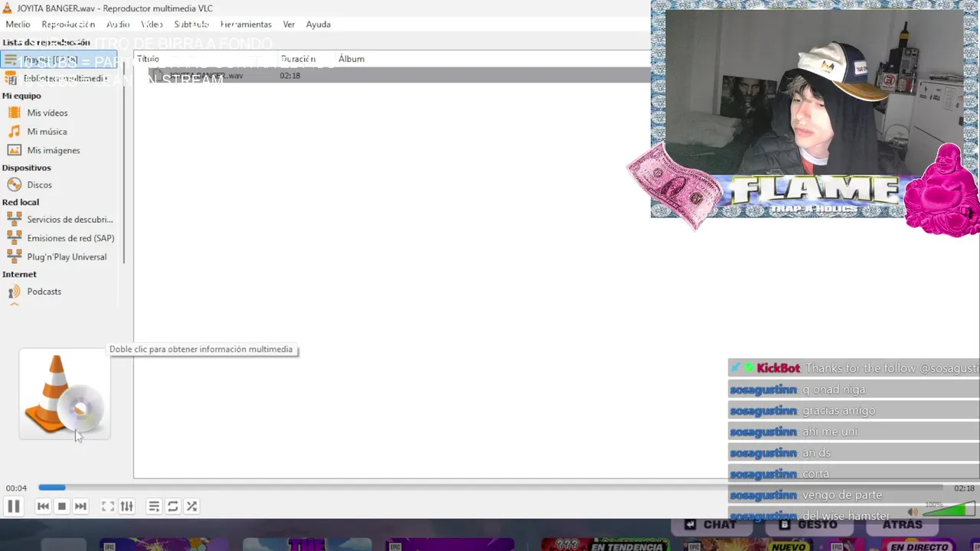Viewport: 980px width, 551px height.
Task: Open the Audio menu
Action: click(x=118, y=24)
